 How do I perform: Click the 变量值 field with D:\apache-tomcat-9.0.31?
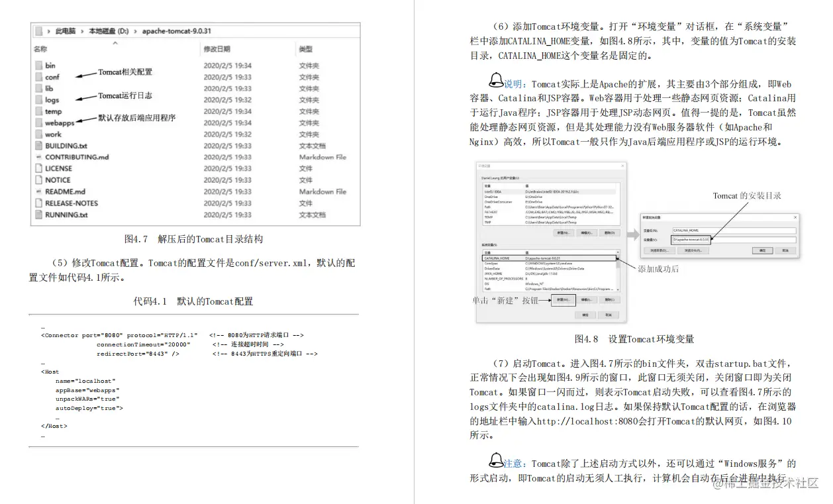pyautogui.click(x=734, y=240)
